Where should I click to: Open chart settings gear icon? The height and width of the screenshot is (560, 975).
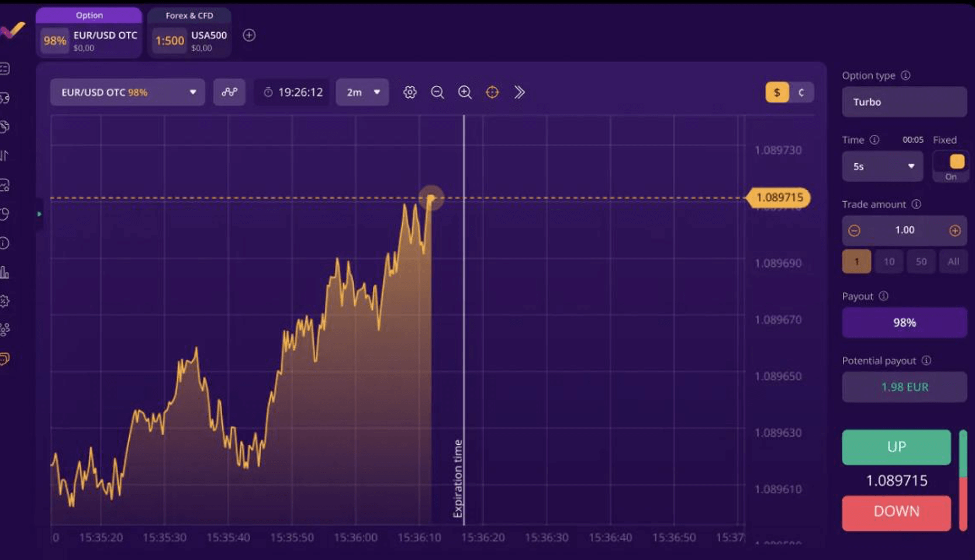pyautogui.click(x=410, y=92)
